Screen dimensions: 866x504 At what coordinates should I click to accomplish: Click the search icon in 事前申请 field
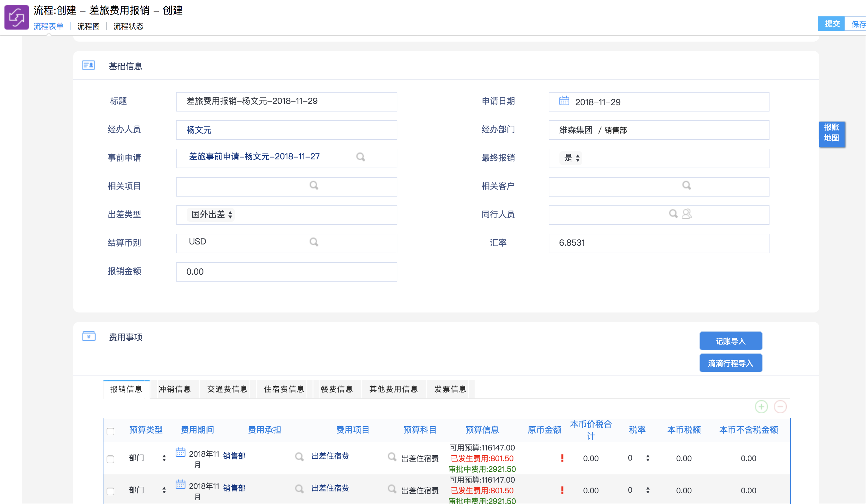point(360,157)
